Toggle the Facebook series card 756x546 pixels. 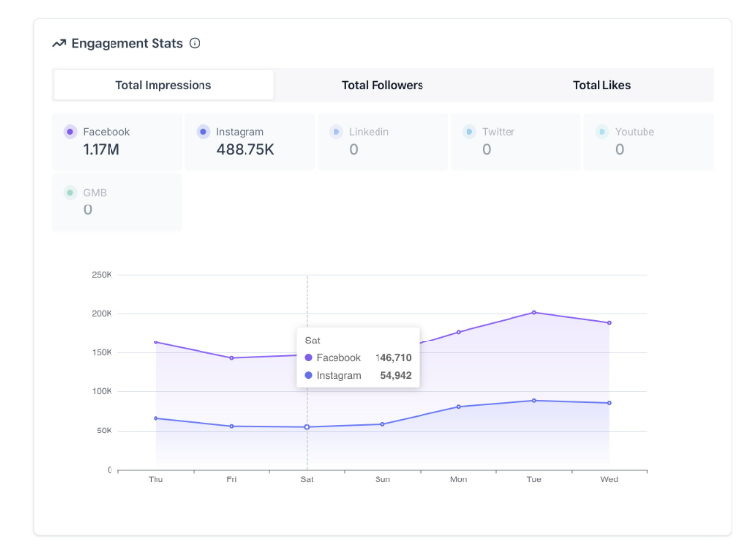[x=116, y=142]
